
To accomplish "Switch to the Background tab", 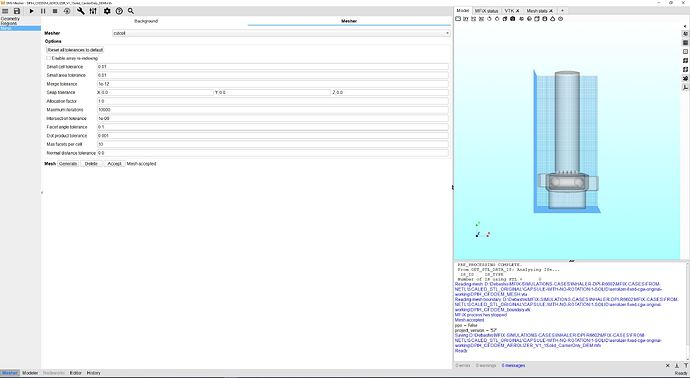I will [146, 21].
